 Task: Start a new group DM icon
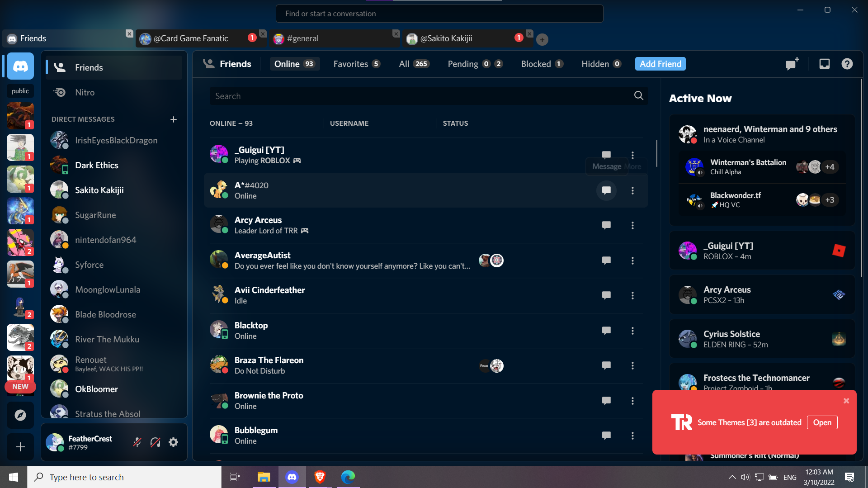[791, 64]
